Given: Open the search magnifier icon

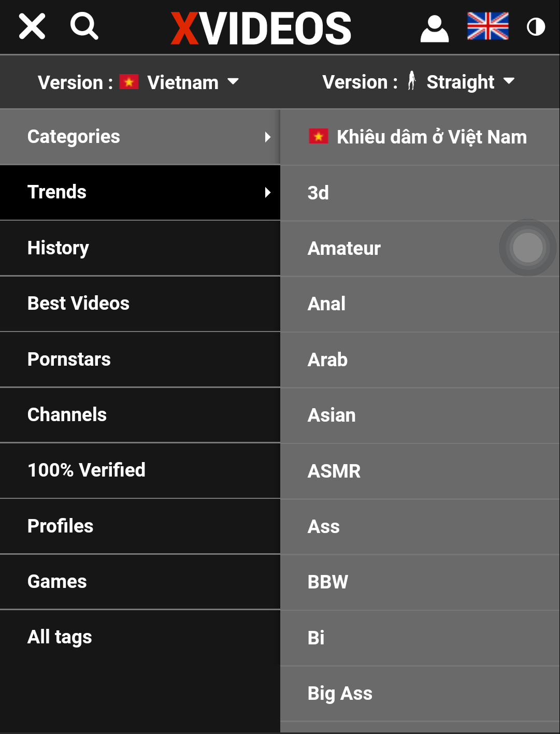Looking at the screenshot, I should tap(84, 26).
